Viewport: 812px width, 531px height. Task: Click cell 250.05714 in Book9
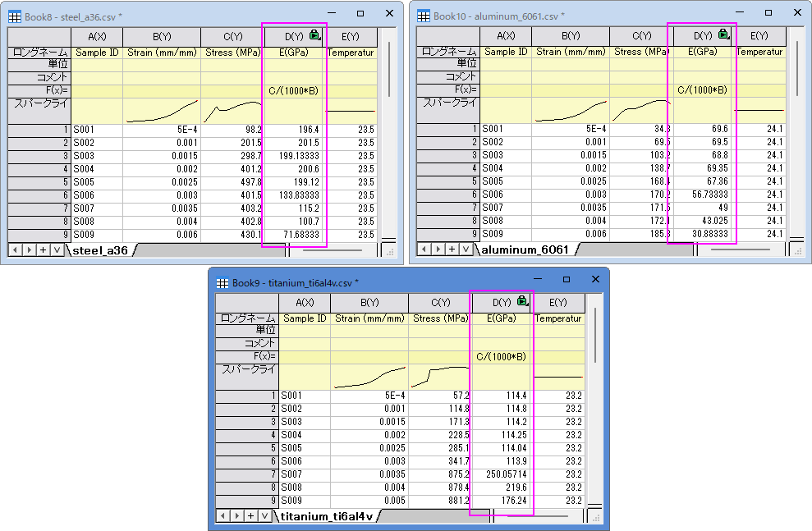click(502, 474)
